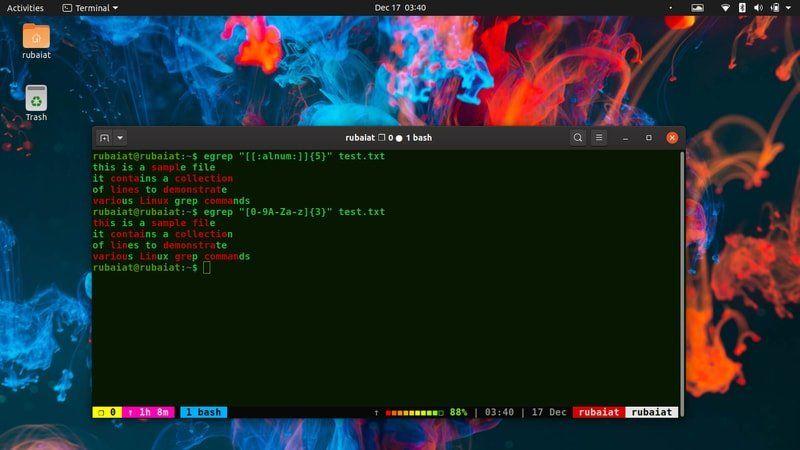Image resolution: width=800 pixels, height=450 pixels.
Task: Click the terminal search magnifier icon
Action: tap(578, 138)
